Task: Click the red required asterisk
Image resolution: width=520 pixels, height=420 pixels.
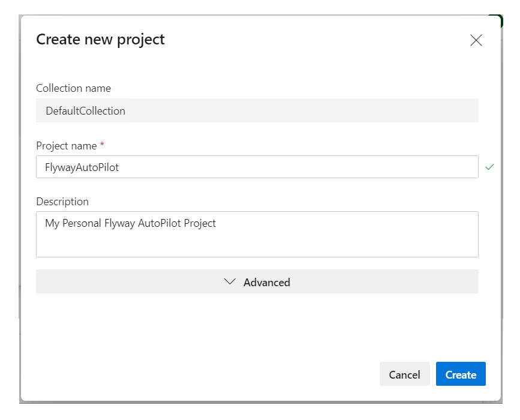Action: pos(102,145)
